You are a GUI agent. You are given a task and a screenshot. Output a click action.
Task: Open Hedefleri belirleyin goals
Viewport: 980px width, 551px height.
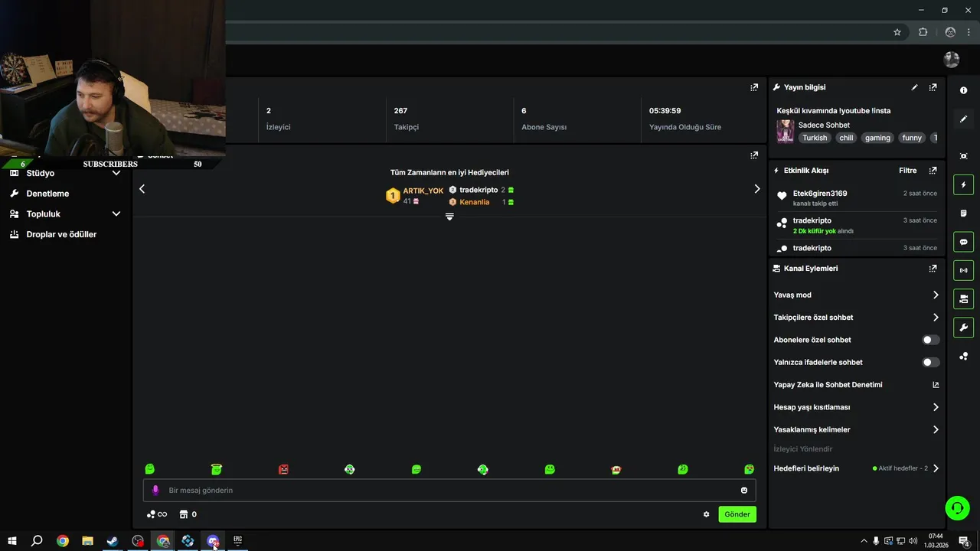pos(856,468)
